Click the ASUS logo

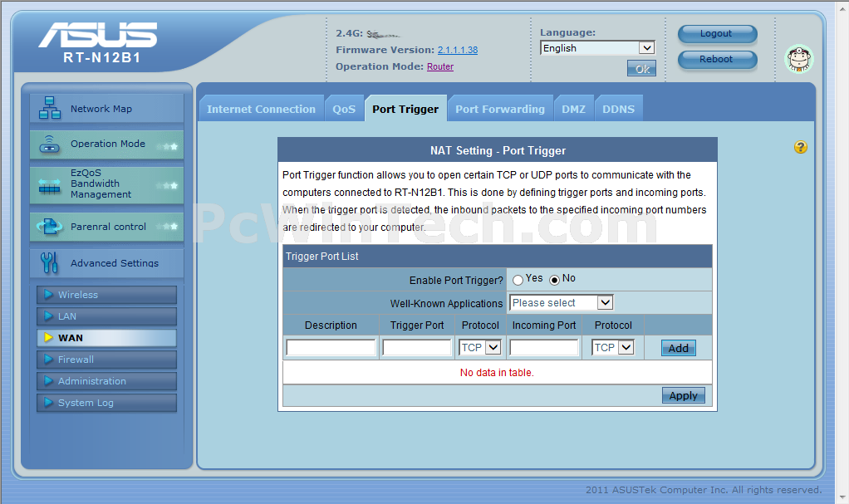pyautogui.click(x=98, y=35)
